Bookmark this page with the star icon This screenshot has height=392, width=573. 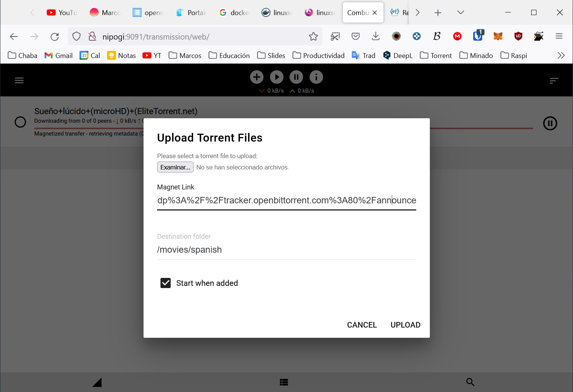(313, 37)
